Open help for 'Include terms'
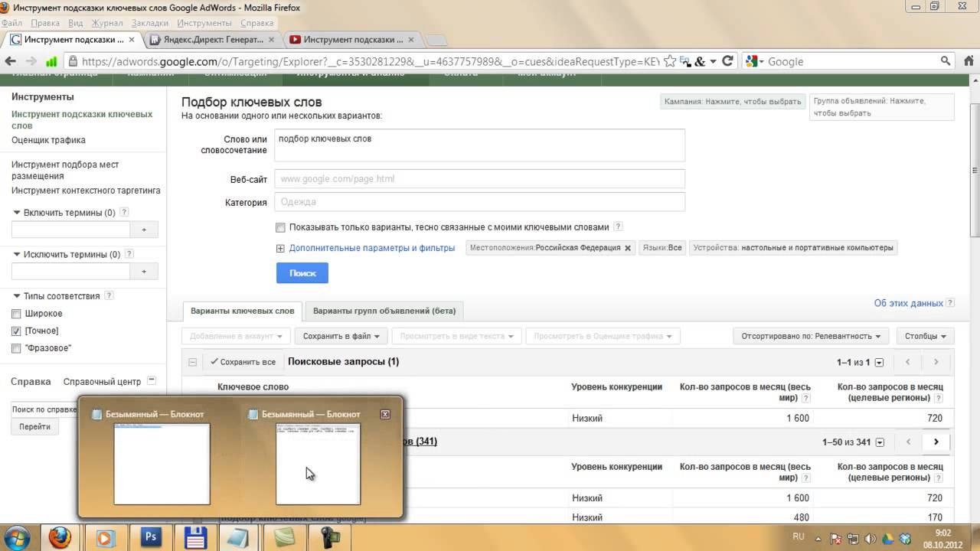 [124, 213]
